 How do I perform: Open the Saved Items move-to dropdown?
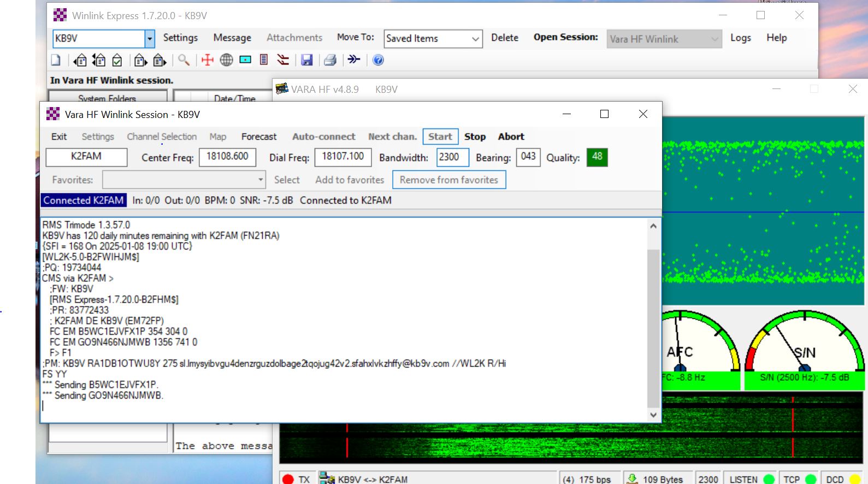click(x=475, y=39)
